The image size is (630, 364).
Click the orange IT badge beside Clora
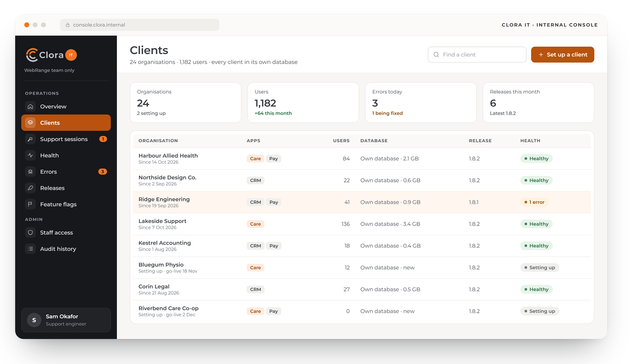point(71,55)
